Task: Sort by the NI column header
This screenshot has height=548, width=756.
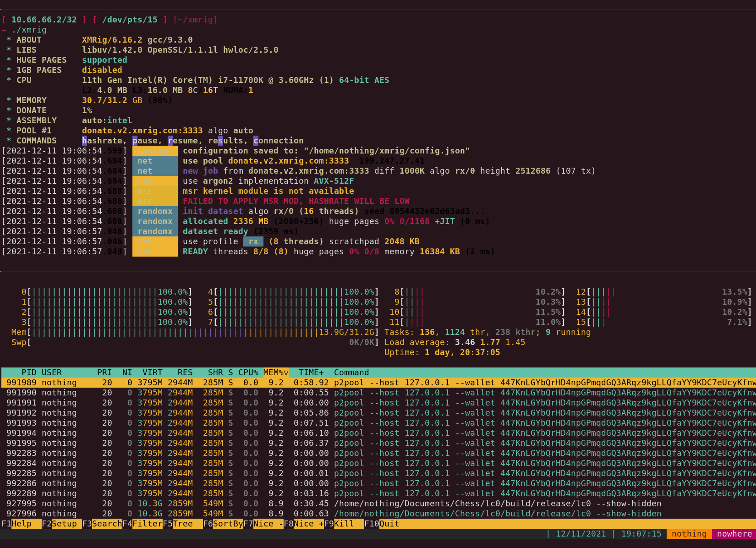Action: 127,373
